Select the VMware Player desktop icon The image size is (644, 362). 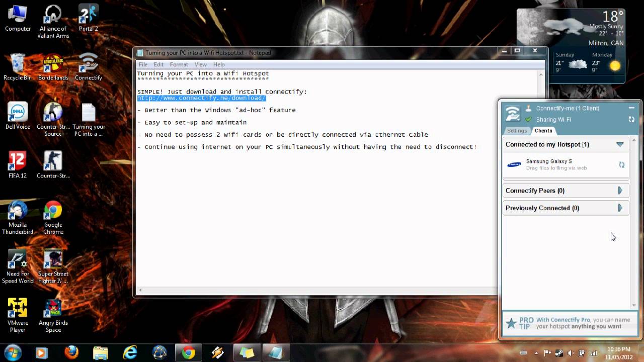(x=18, y=315)
